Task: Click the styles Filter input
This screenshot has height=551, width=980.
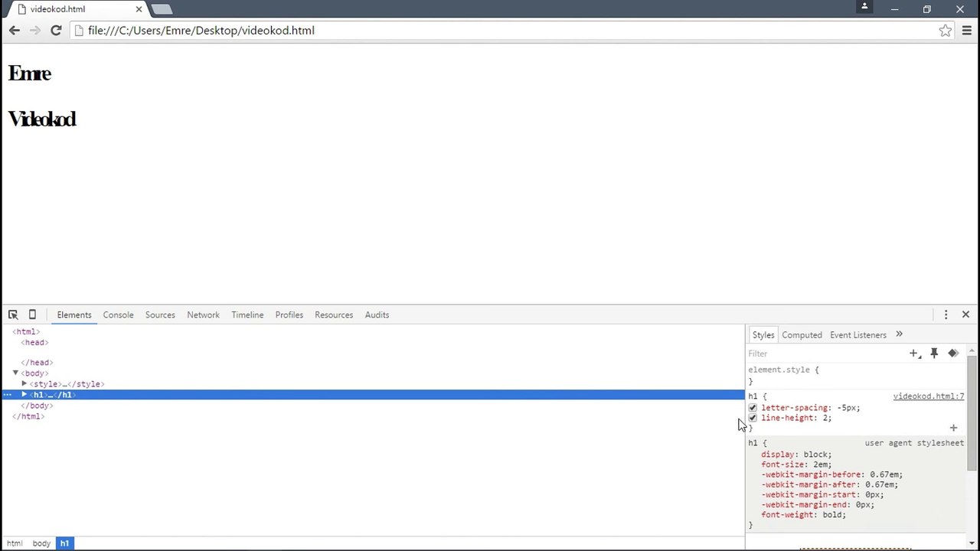Action: pyautogui.click(x=825, y=354)
